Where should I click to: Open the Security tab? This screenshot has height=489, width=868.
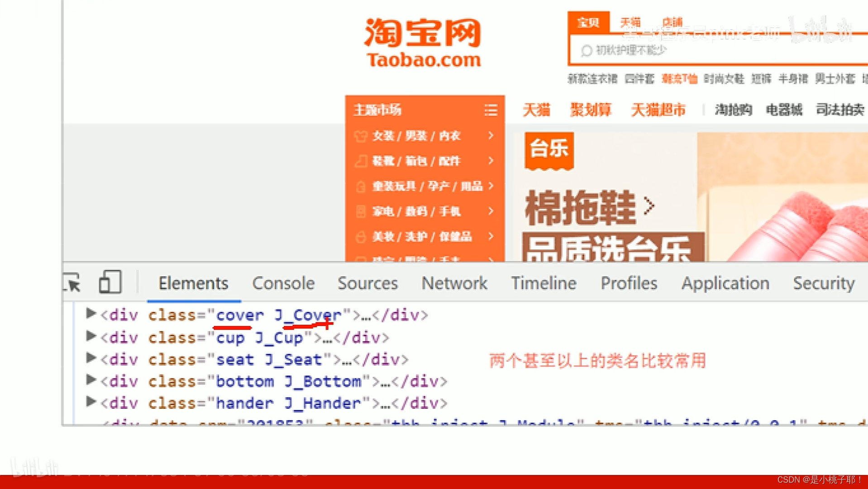(x=824, y=283)
